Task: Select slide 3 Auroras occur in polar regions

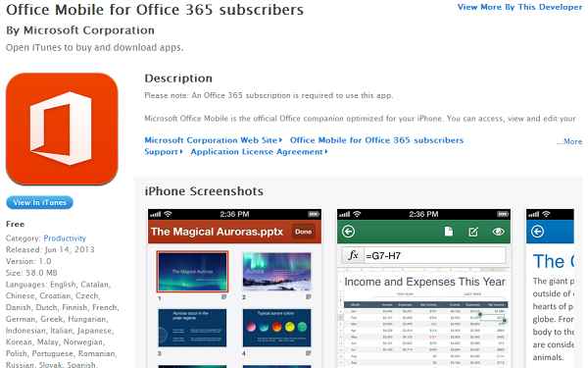Action: [x=192, y=328]
